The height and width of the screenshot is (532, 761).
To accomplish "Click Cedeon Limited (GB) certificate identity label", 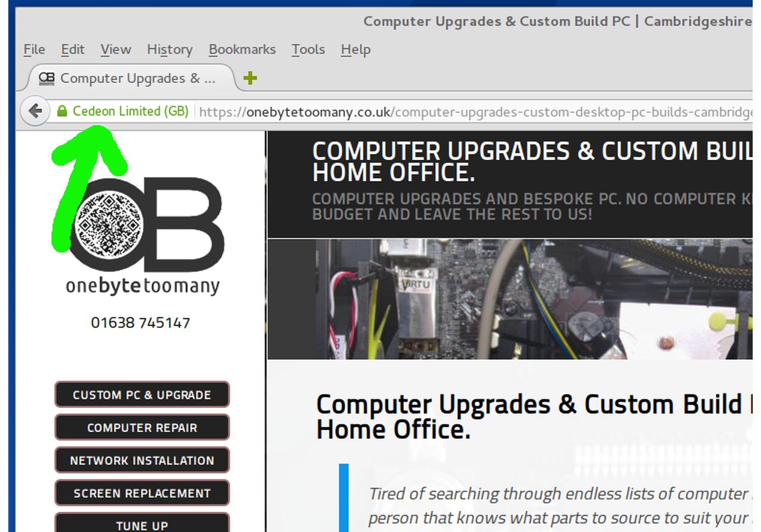I will (x=130, y=111).
